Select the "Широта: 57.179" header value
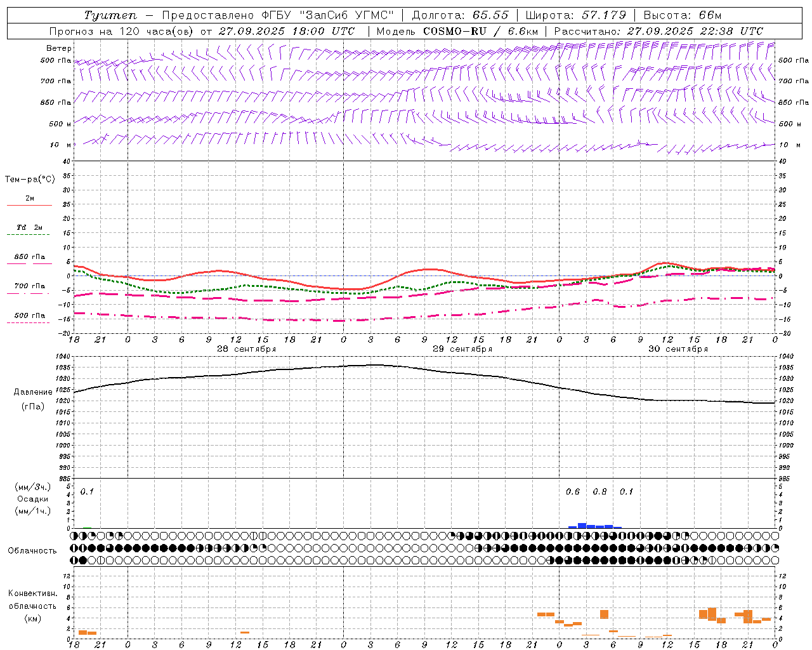Image resolution: width=812 pixels, height=650 pixels. pyautogui.click(x=575, y=15)
